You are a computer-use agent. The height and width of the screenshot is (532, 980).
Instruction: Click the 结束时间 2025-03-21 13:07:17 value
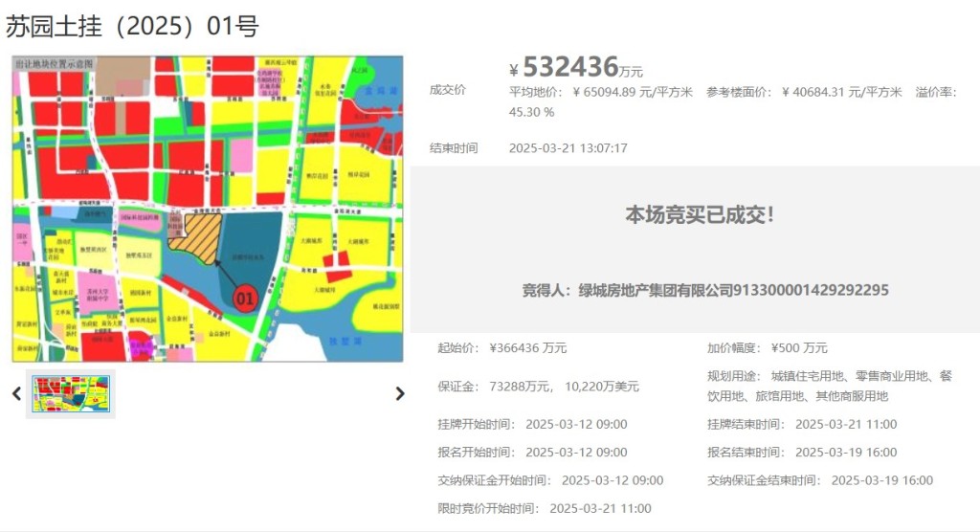pyautogui.click(x=568, y=148)
